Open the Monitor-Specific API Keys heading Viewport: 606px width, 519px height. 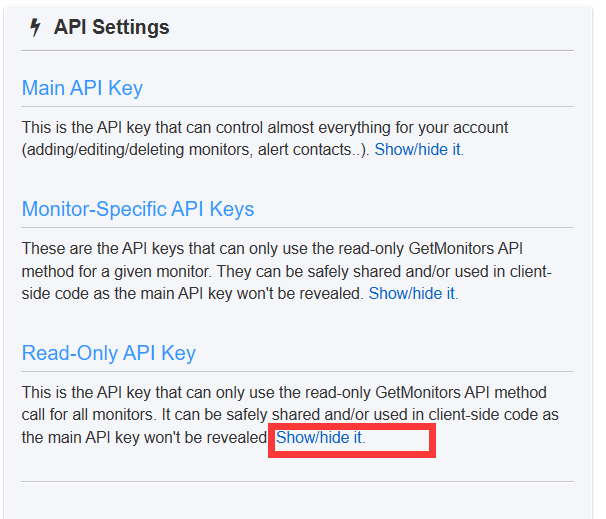tap(138, 209)
